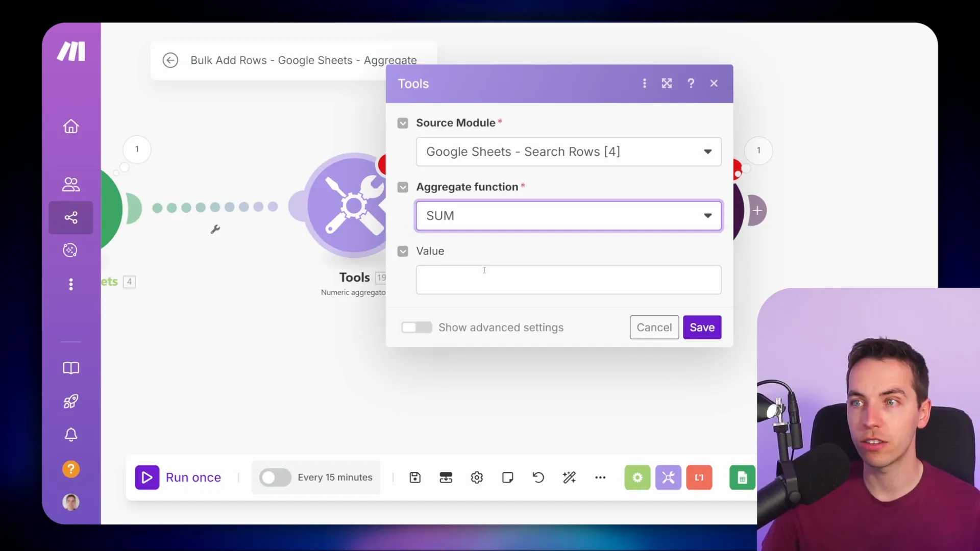Screen dimensions: 980x551
Task: Toggle the scenario scheduling switch
Action: [275, 478]
